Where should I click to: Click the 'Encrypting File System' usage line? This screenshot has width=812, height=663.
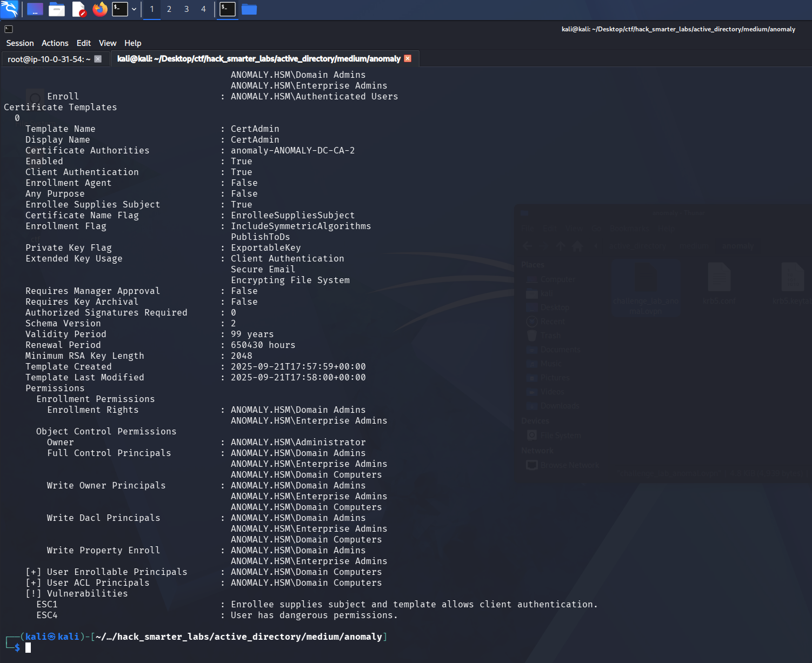[x=290, y=280]
